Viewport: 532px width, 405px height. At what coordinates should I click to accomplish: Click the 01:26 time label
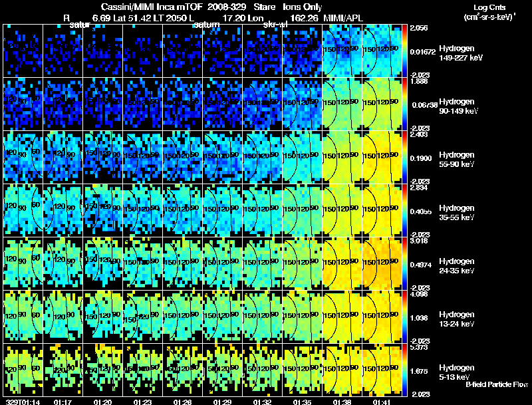pyautogui.click(x=182, y=402)
